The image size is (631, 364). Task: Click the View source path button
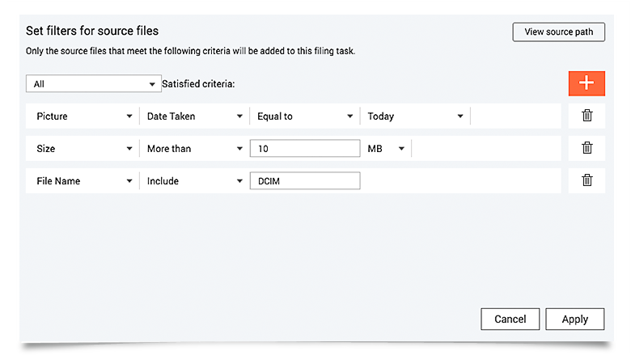558,32
